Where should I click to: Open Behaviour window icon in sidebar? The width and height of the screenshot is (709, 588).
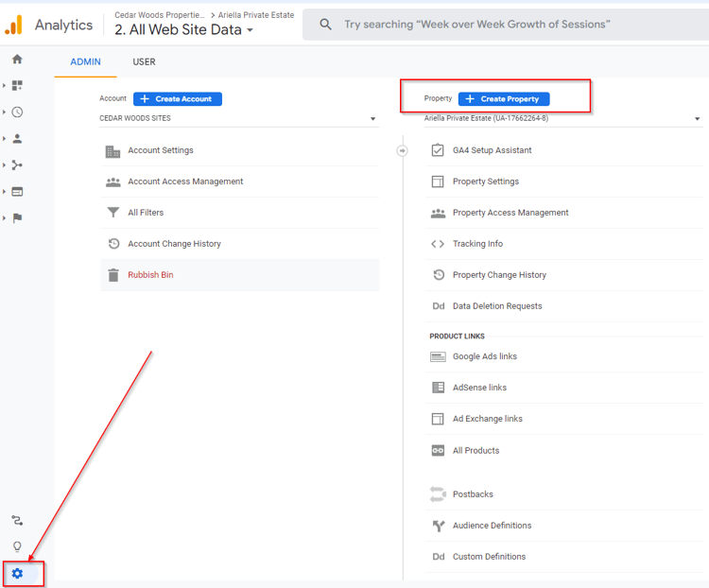[17, 192]
